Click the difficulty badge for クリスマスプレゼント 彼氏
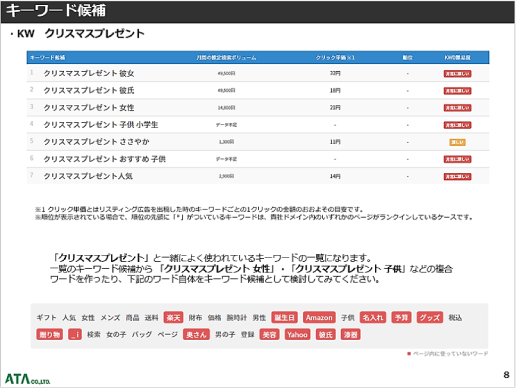The image size is (516, 388). click(x=457, y=91)
